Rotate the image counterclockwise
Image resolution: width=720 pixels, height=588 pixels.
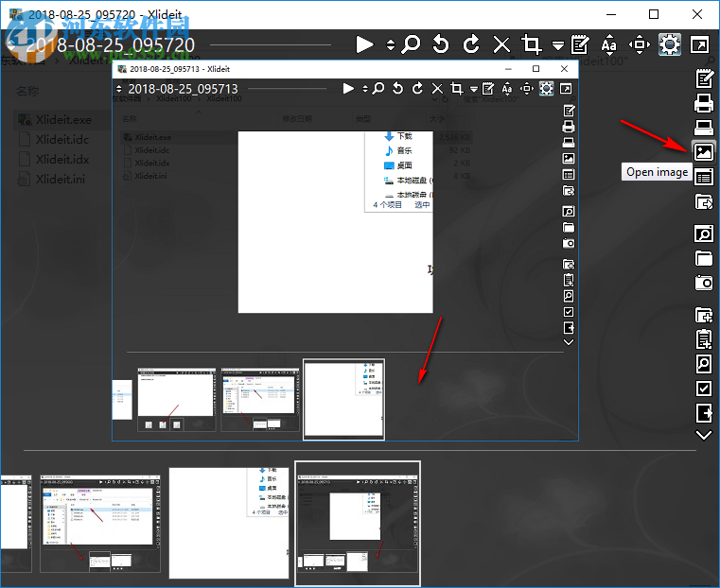tap(441, 44)
